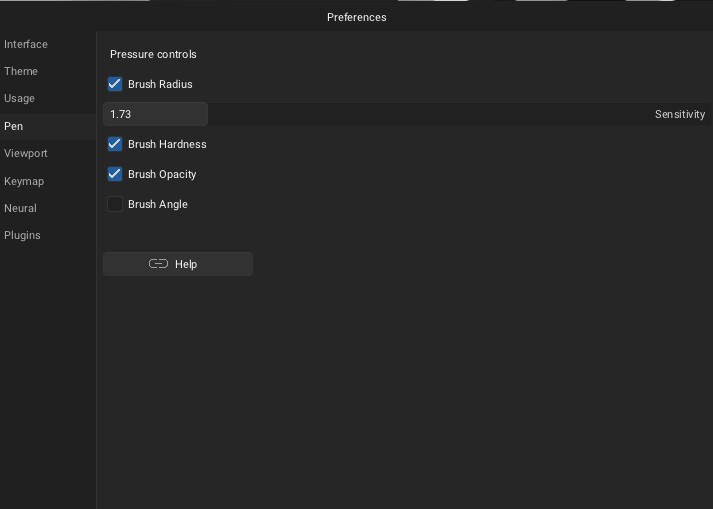
Task: Open the Interface preferences section
Action: 26,44
